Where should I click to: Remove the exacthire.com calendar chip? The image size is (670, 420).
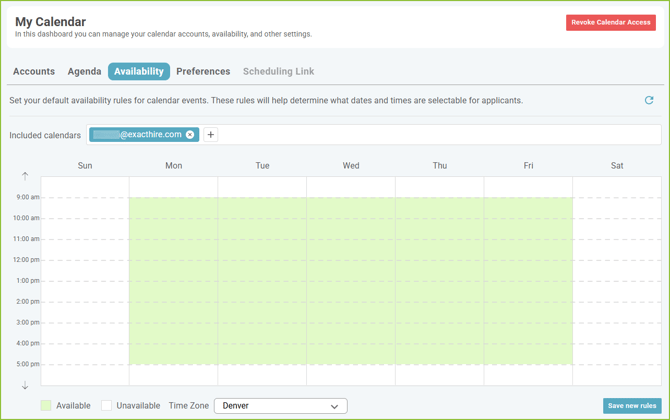point(190,135)
